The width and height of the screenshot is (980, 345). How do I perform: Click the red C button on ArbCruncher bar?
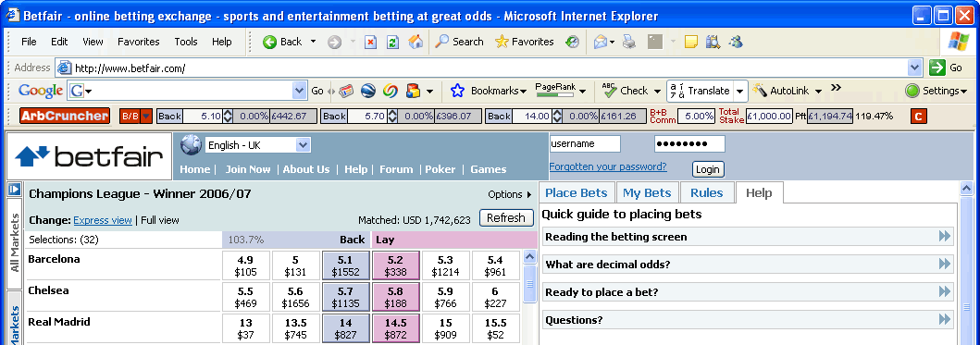[x=918, y=117]
